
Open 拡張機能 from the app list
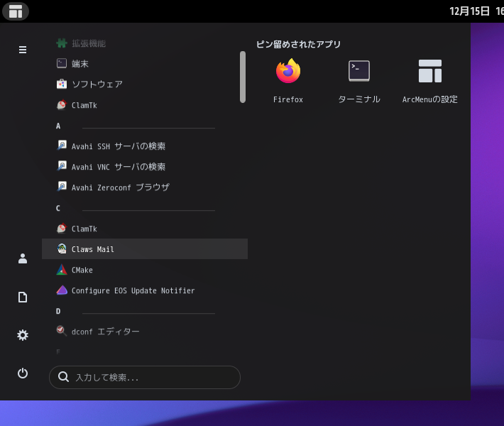pyautogui.click(x=145, y=43)
